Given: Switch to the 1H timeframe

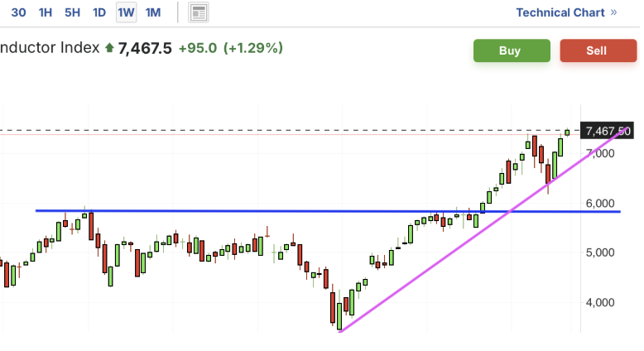Looking at the screenshot, I should pyautogui.click(x=46, y=12).
